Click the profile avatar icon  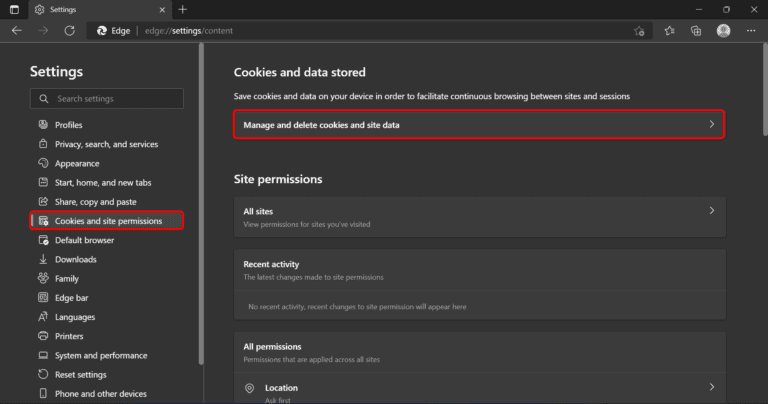tap(723, 31)
